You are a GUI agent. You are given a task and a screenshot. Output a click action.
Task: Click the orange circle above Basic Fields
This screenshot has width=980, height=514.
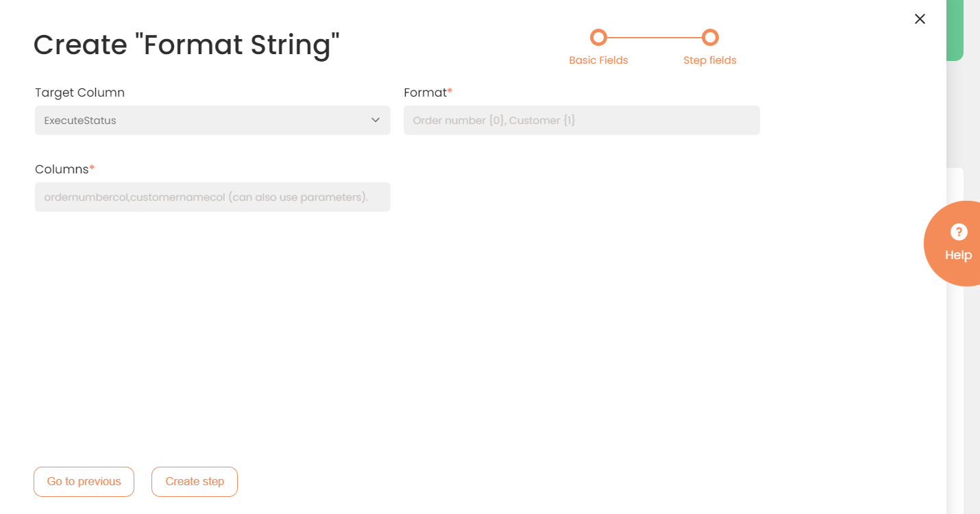point(598,38)
